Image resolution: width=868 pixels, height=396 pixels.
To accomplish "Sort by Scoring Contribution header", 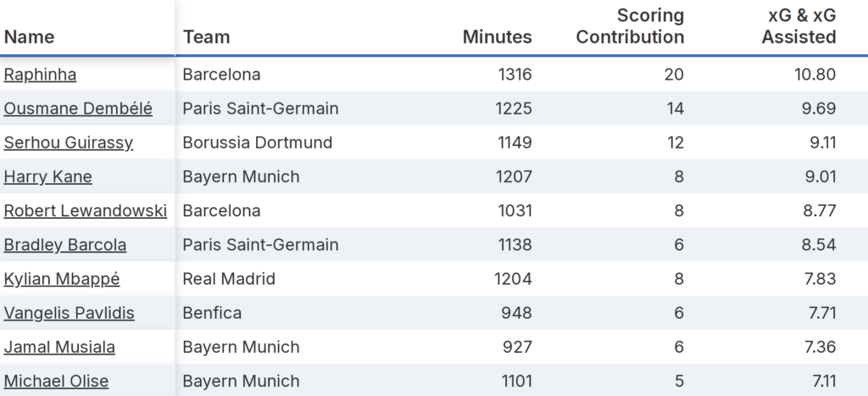I will coord(630,26).
